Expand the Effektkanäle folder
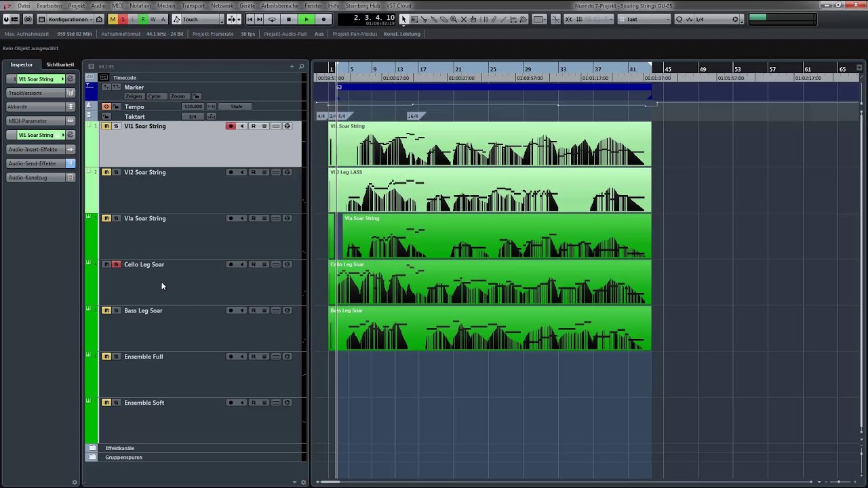Image resolution: width=868 pixels, height=488 pixels. (x=92, y=448)
